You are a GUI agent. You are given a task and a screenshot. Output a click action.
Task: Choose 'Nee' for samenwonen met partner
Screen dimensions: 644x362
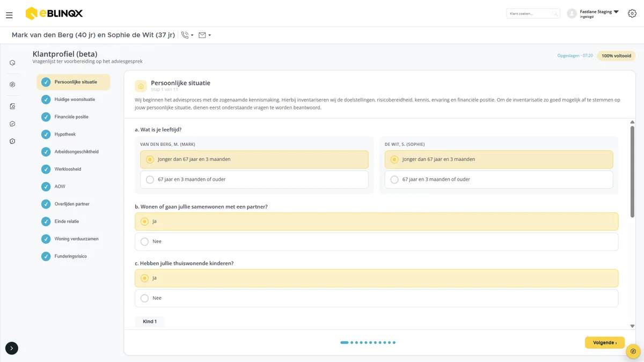(376, 242)
